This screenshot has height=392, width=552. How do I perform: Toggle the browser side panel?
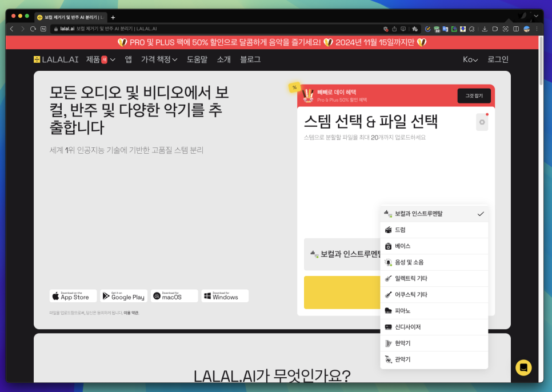click(x=516, y=29)
